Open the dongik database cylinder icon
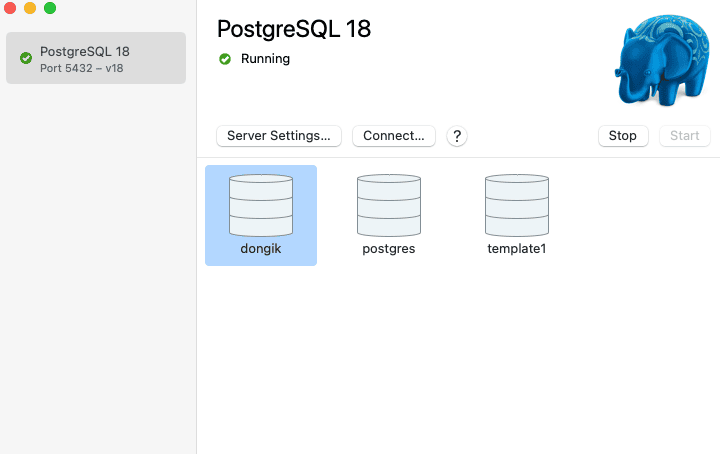The image size is (720, 454). pos(261,205)
